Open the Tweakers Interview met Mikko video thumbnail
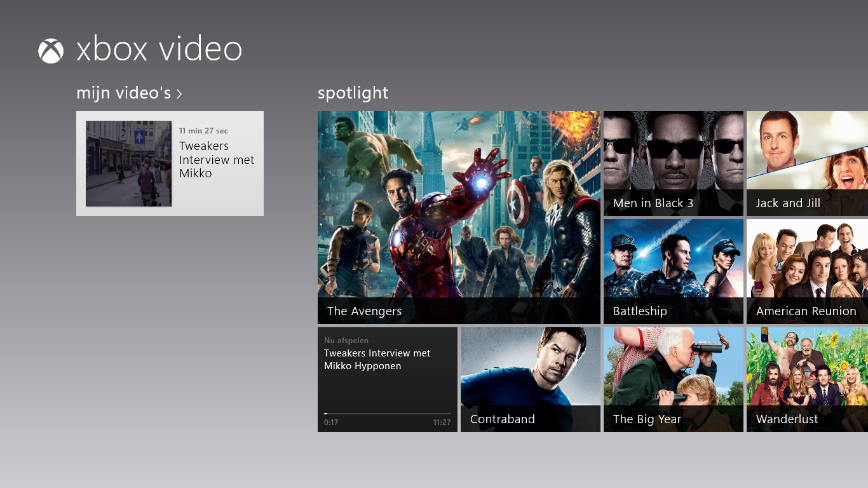 (x=128, y=163)
